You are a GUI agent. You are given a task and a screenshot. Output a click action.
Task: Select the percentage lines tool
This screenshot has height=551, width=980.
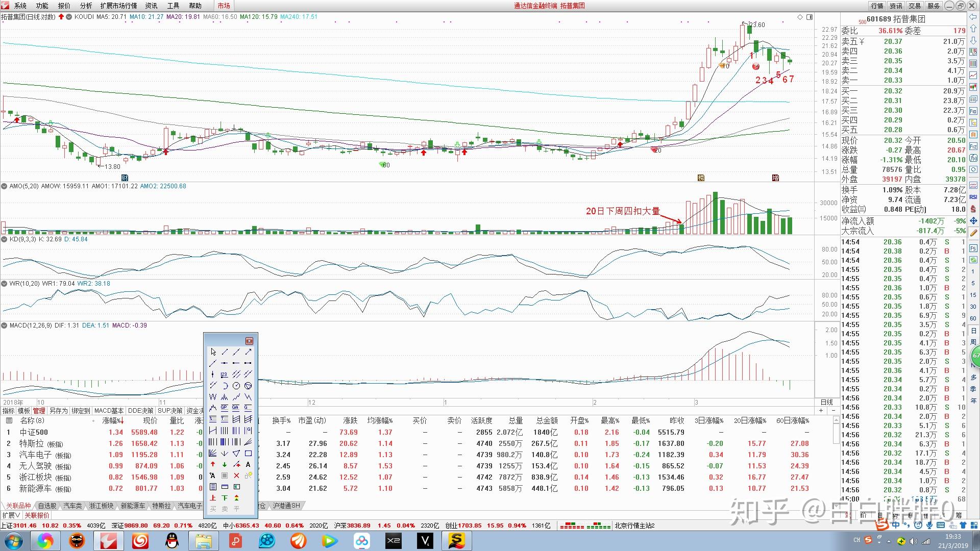(213, 419)
